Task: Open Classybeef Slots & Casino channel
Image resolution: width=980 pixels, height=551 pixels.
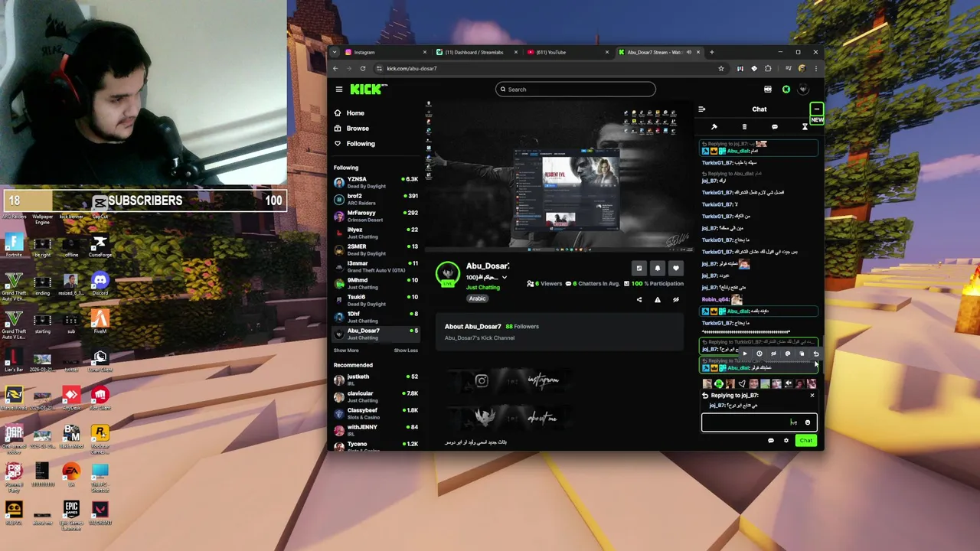Action: tap(376, 413)
